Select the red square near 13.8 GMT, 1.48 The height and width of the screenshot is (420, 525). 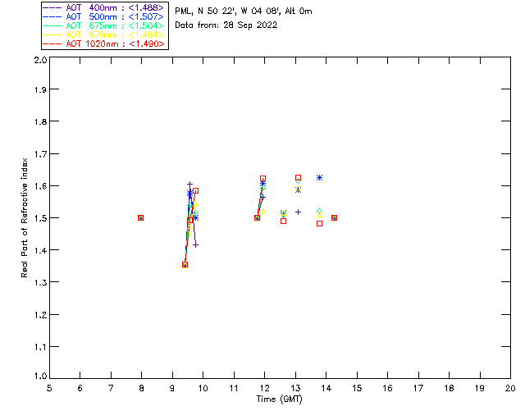(x=319, y=223)
